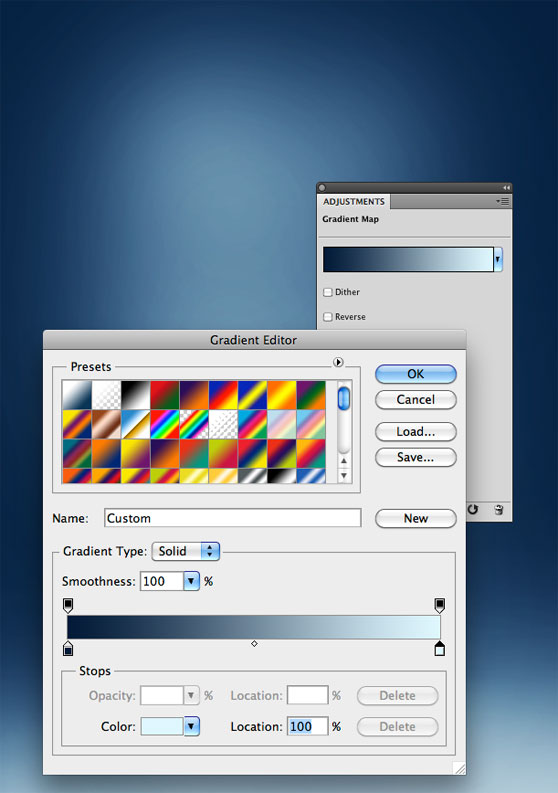Select the dark blue color stop below gradient
The width and height of the screenshot is (558, 793).
coord(68,648)
